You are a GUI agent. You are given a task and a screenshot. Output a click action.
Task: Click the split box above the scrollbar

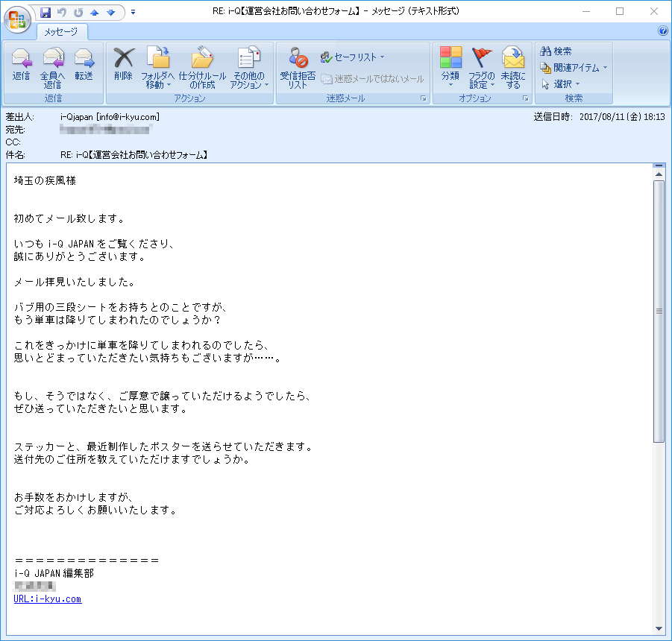click(x=659, y=165)
